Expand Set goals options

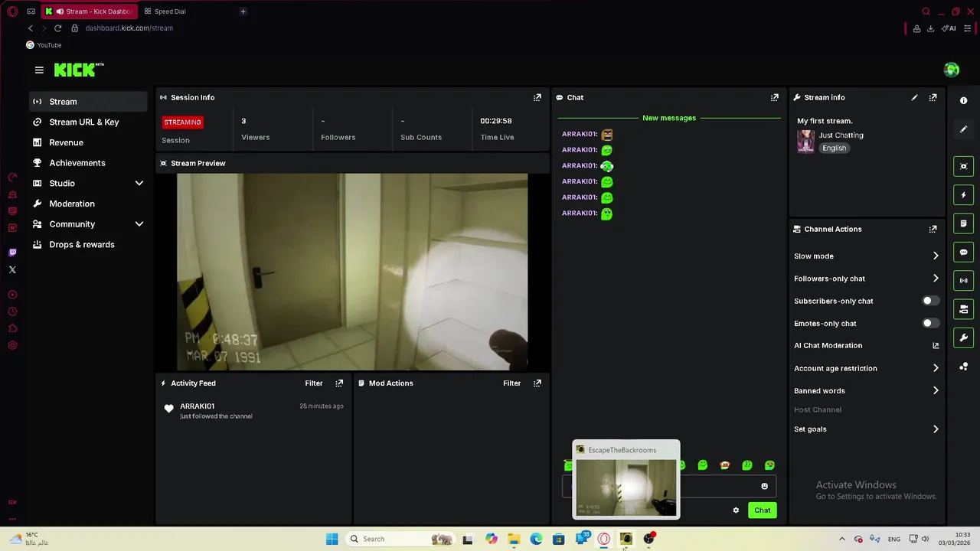(936, 429)
